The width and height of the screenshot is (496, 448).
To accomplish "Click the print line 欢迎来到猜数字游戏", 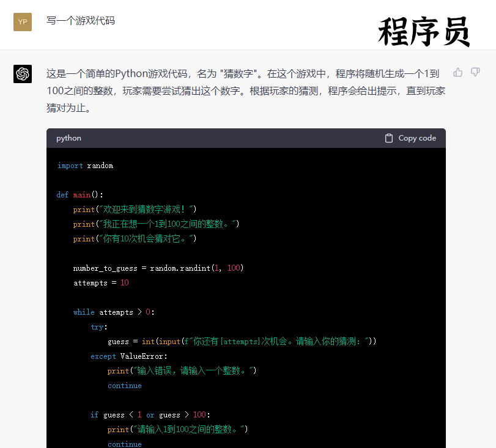I will point(135,209).
